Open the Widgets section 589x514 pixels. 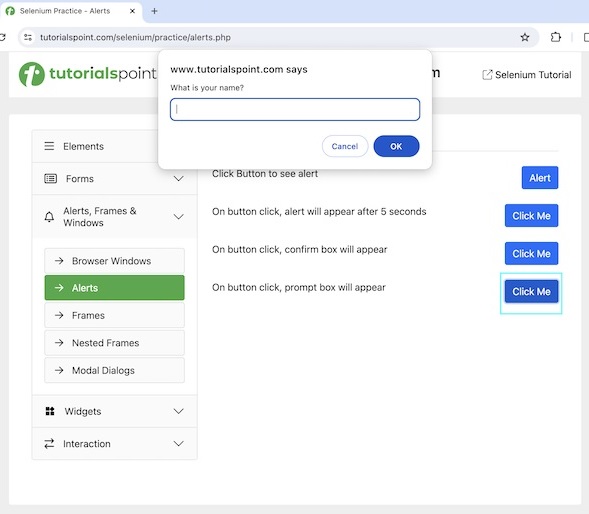(115, 411)
